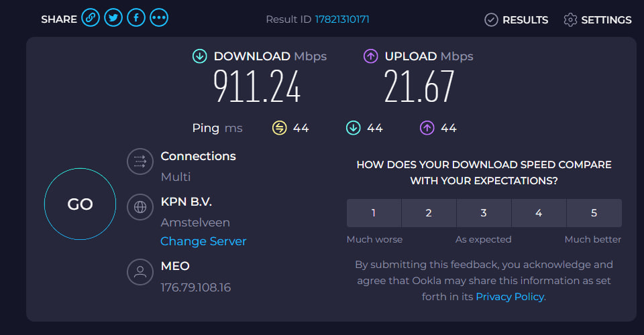Start a new test with GO
The width and height of the screenshot is (644, 335).
click(80, 204)
